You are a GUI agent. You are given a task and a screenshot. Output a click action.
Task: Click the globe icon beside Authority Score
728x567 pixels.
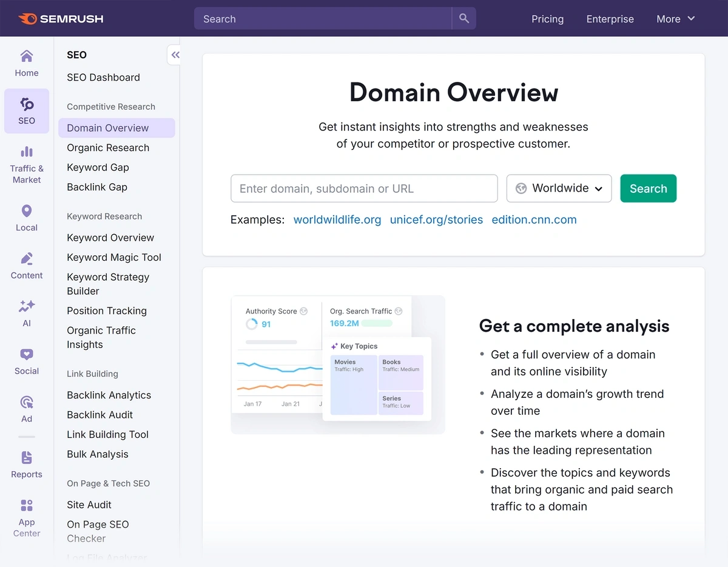coord(304,311)
